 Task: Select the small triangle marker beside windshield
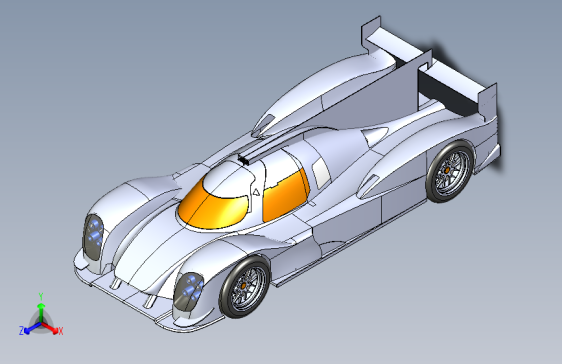[x=256, y=192]
